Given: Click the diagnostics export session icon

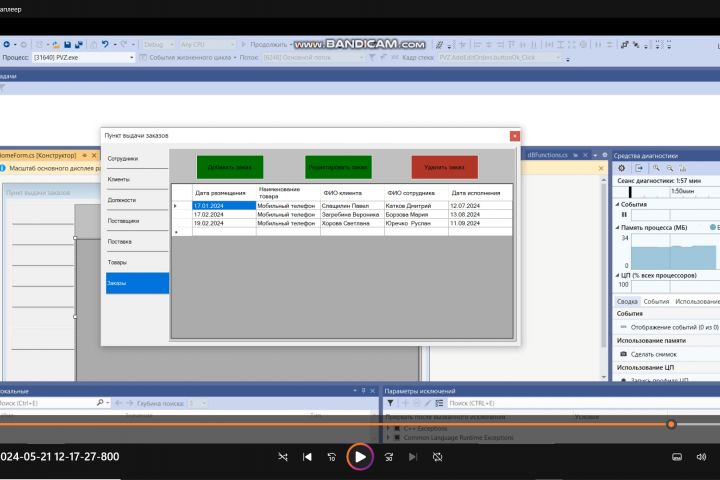Looking at the screenshot, I should click(x=639, y=169).
